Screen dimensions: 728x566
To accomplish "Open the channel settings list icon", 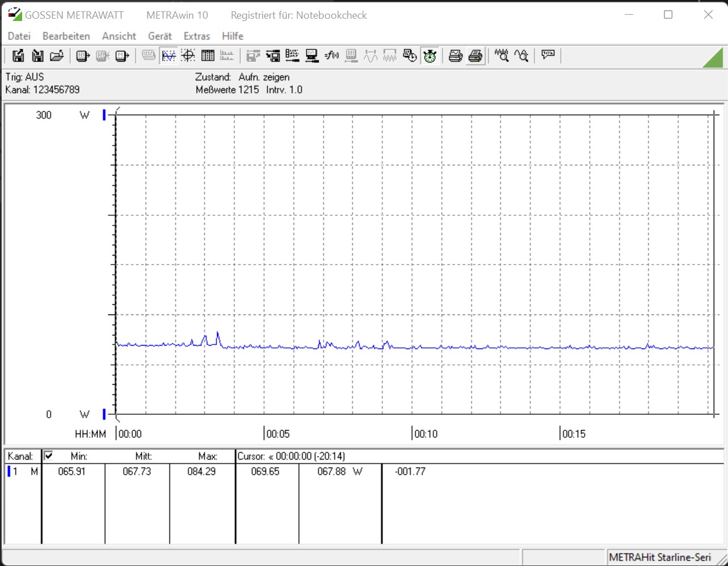I will [x=293, y=56].
